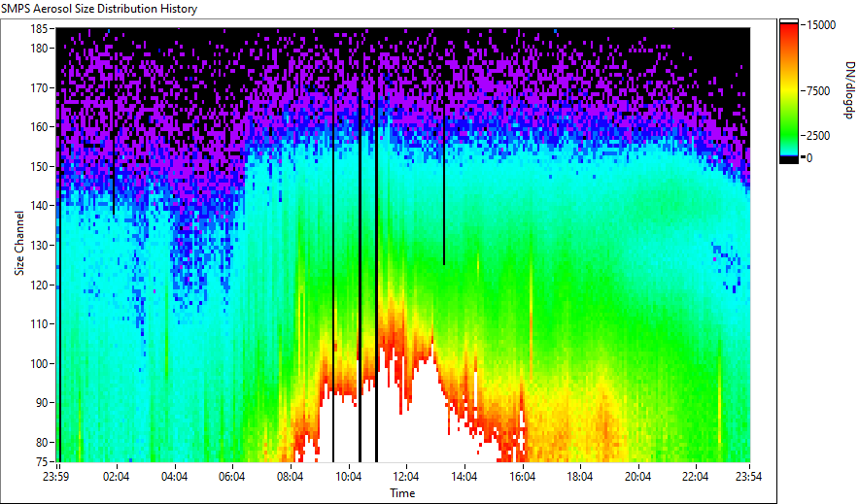Click the 75 size channel tick label
Image resolution: width=859 pixels, height=504 pixels.
click(42, 461)
